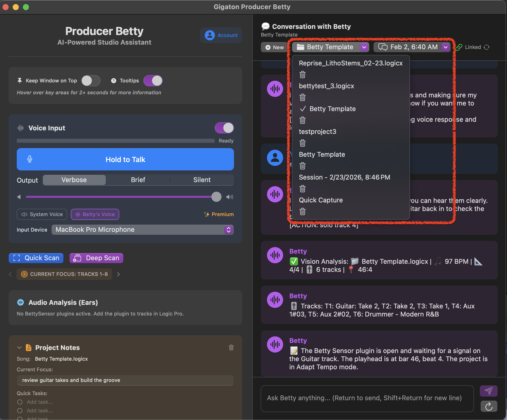Delete the bettytest_3.logicx session via its trash icon
This screenshot has height=420, width=507.
click(x=302, y=97)
